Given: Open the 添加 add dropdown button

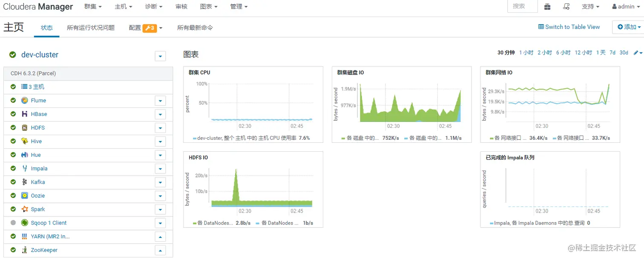Looking at the screenshot, I should [x=629, y=27].
